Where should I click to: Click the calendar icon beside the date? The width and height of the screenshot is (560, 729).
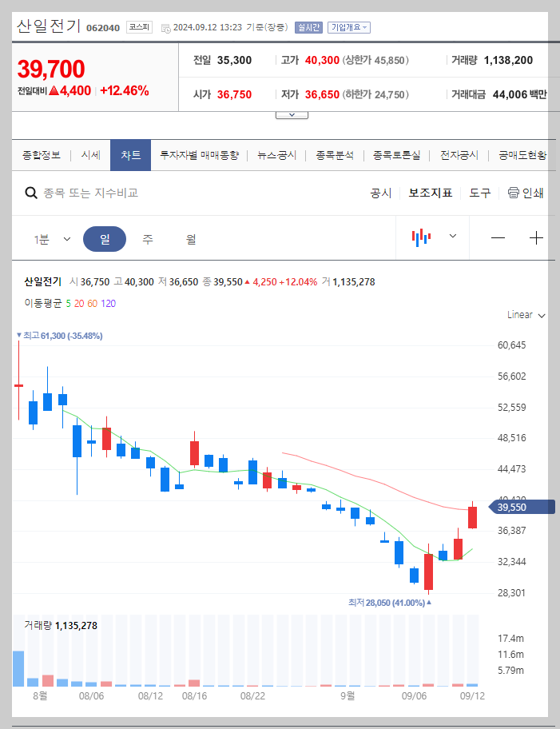coord(164,26)
